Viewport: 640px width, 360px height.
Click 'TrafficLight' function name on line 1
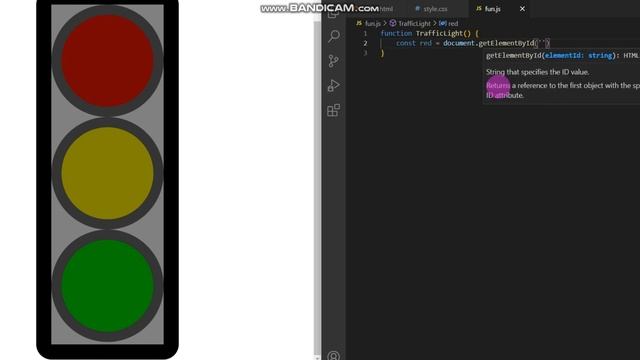439,33
